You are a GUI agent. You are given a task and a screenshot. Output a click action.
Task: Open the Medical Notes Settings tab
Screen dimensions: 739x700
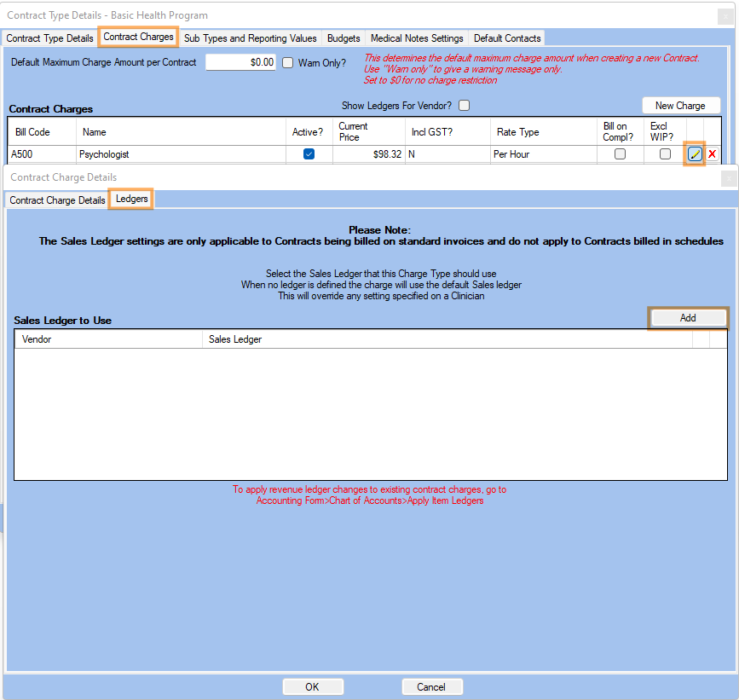[417, 38]
